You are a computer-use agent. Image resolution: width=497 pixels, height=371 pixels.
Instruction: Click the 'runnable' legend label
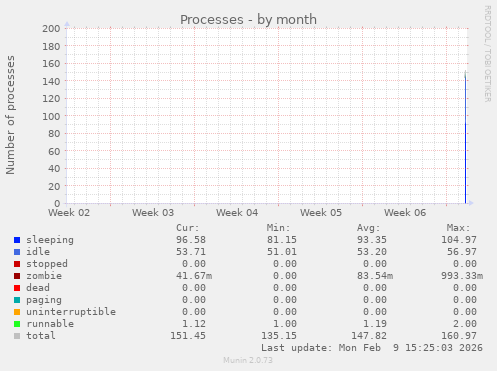tap(50, 324)
